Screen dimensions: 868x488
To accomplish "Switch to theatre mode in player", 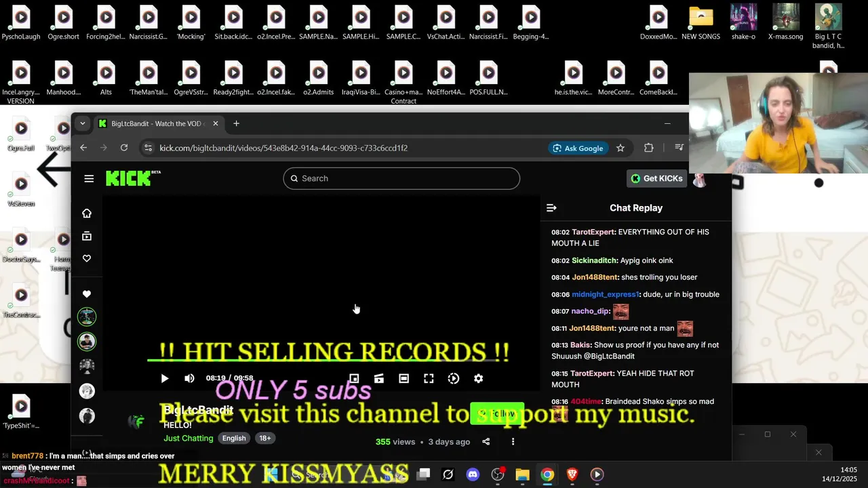I will coord(404,378).
